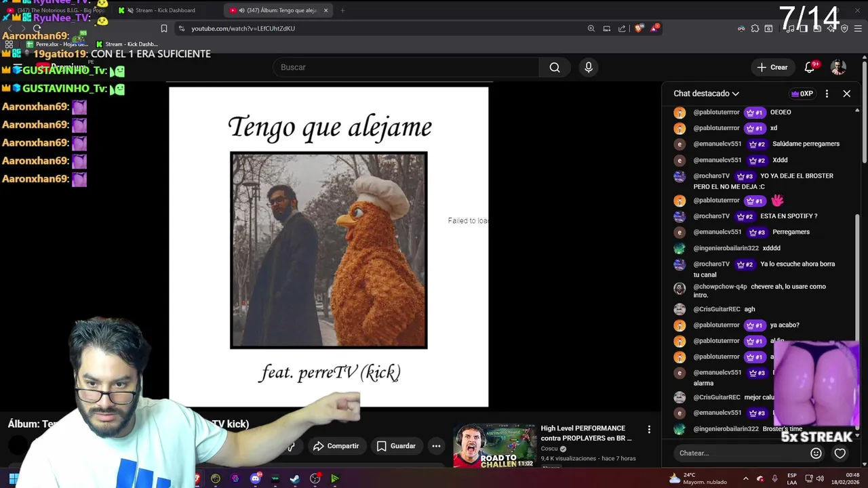Click the heart reaction in chat
Image resolution: width=868 pixels, height=488 pixels.
click(840, 453)
